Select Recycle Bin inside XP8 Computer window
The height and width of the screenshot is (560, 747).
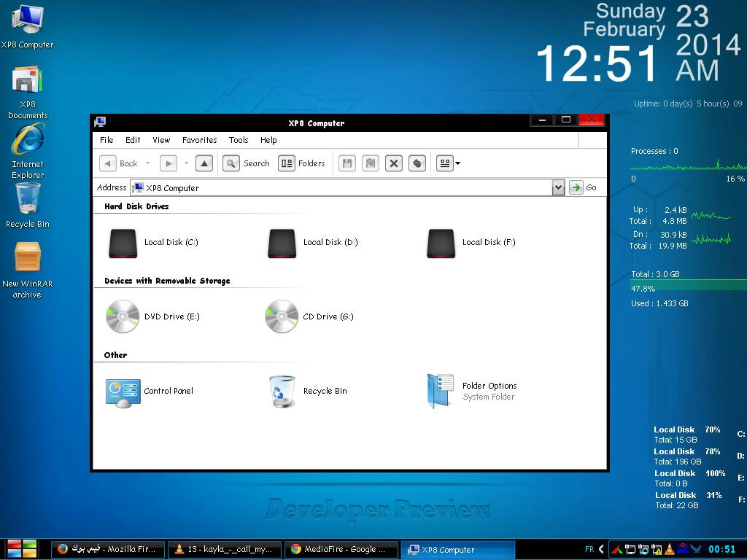pyautogui.click(x=308, y=392)
